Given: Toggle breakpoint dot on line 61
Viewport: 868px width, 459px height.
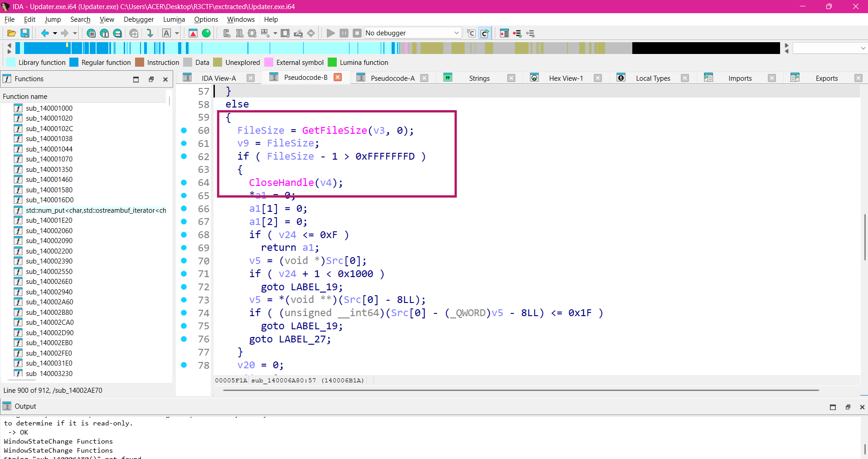Looking at the screenshot, I should point(184,143).
